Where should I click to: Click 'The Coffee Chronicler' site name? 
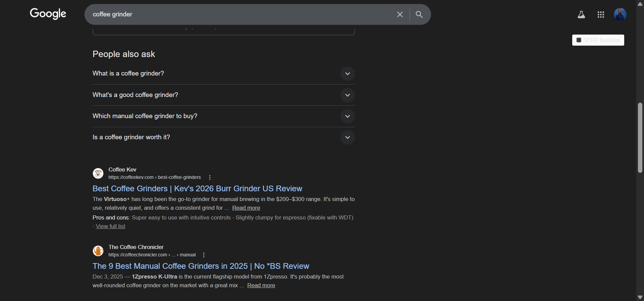pos(136,247)
